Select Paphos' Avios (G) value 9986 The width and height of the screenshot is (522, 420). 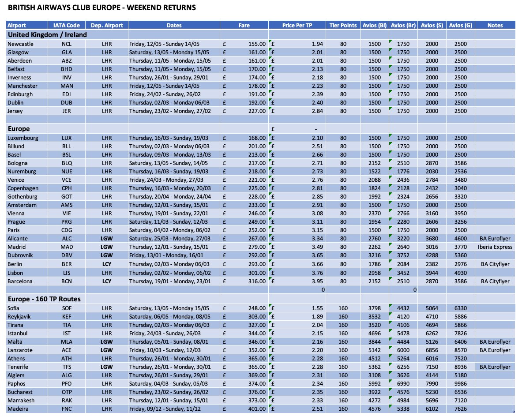[x=460, y=384]
